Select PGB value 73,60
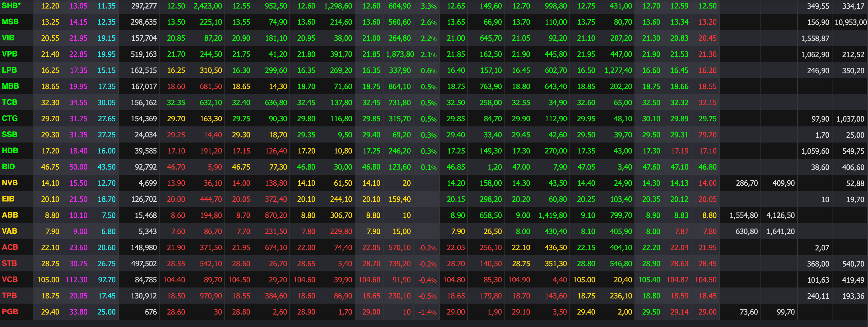This screenshot has height=327, width=868. click(749, 312)
